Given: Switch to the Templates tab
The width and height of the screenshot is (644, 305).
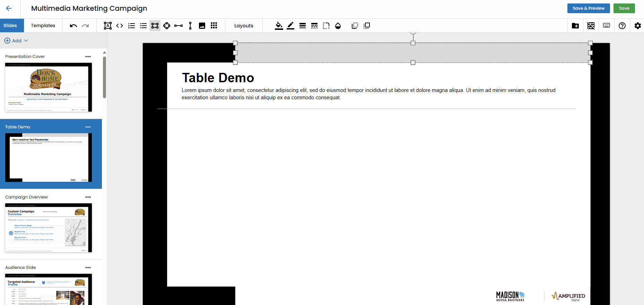Looking at the screenshot, I should coord(43,26).
